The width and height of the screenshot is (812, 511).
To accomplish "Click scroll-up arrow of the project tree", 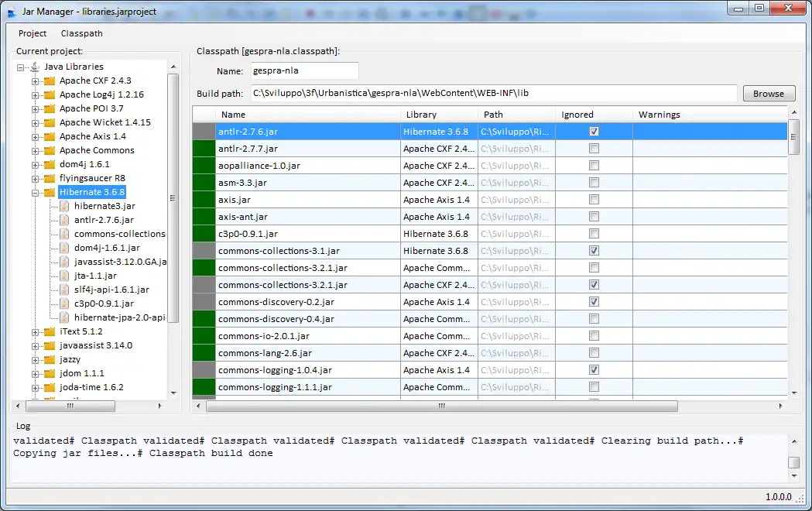I will (173, 67).
